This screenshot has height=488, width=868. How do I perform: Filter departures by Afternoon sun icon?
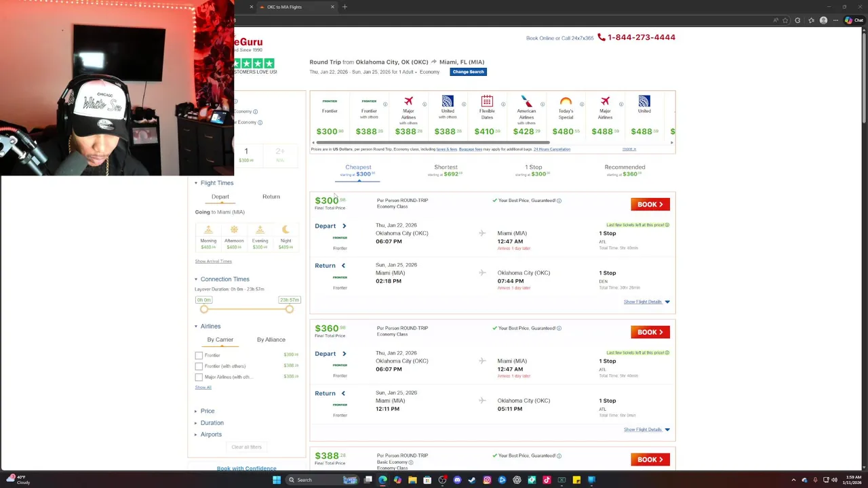coord(234,230)
